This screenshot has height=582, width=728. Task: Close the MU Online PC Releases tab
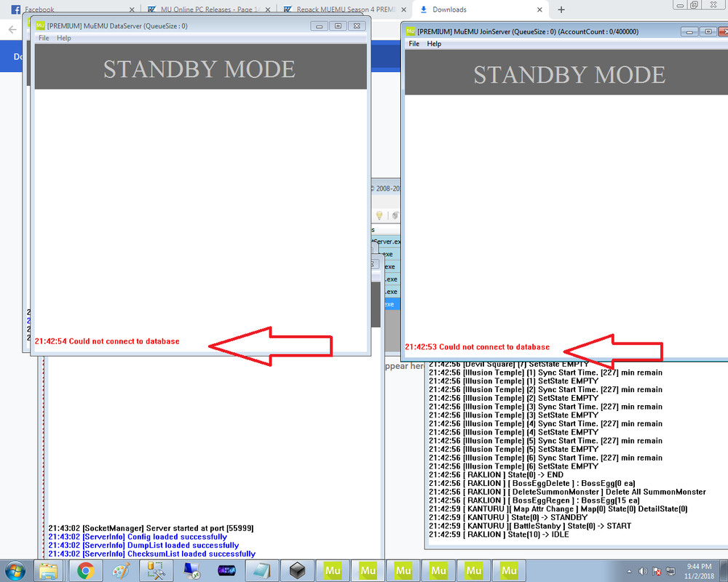(x=268, y=9)
